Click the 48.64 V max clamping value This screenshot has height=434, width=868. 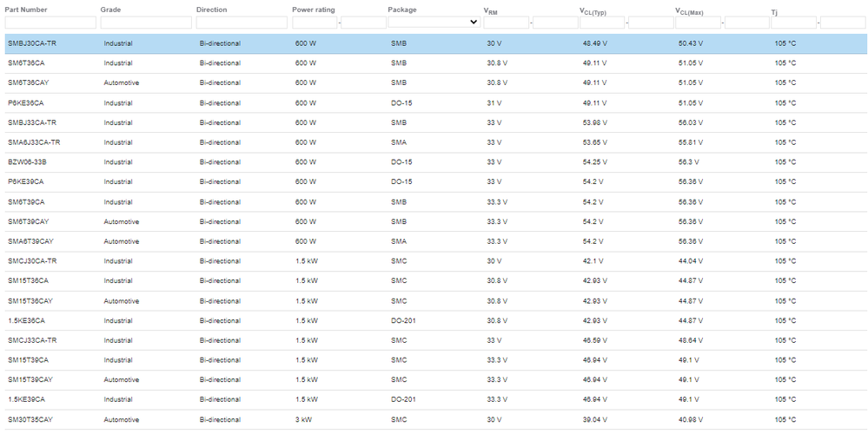coord(691,340)
